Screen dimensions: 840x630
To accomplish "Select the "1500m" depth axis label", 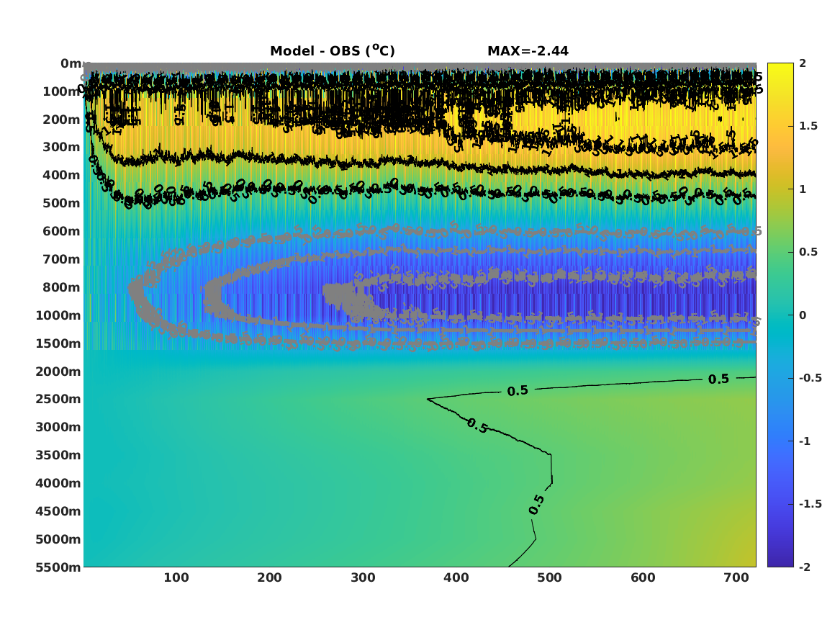I will tap(58, 343).
